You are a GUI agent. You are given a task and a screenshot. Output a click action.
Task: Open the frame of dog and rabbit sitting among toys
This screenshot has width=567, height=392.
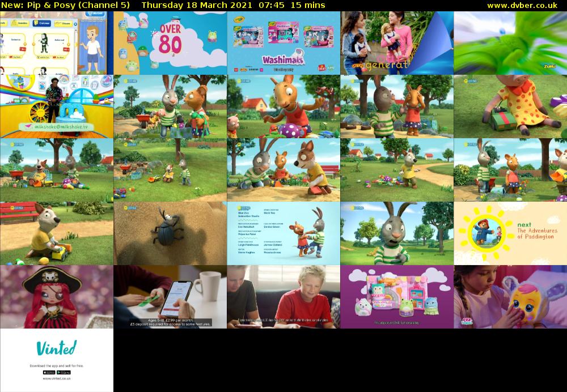56,170
